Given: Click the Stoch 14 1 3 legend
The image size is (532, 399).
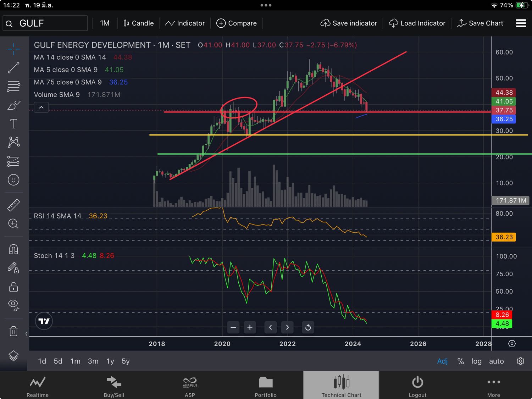Looking at the screenshot, I should [x=74, y=255].
